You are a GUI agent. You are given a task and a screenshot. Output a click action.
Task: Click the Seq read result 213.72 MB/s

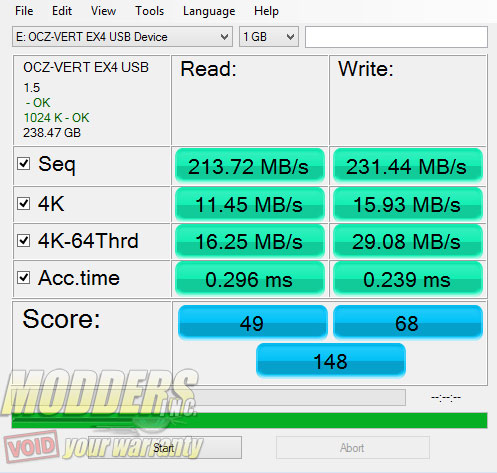click(250, 166)
